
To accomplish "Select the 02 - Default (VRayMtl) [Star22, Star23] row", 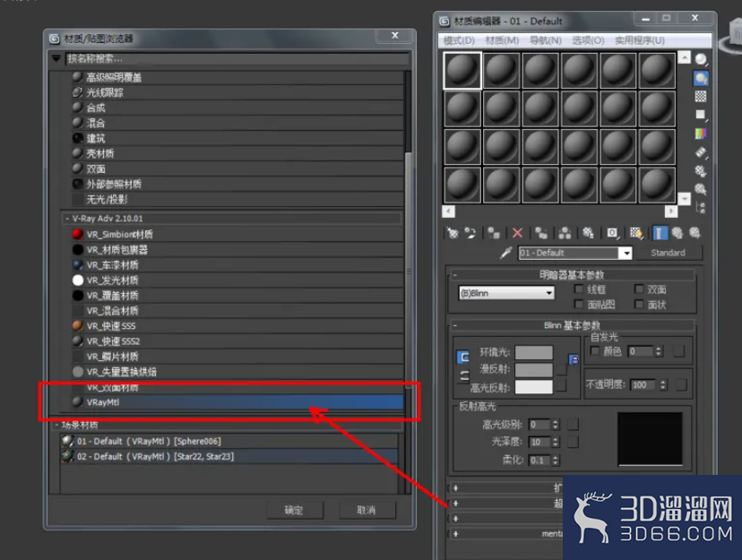I will pos(229,456).
